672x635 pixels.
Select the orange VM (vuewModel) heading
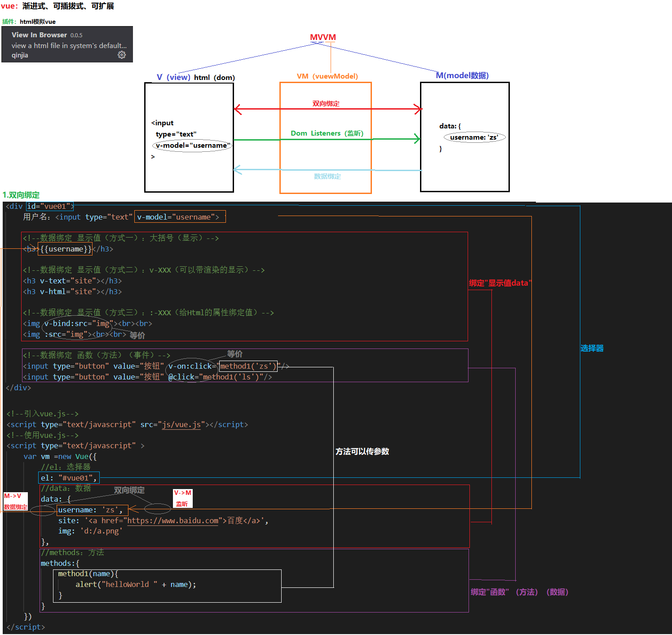point(327,76)
